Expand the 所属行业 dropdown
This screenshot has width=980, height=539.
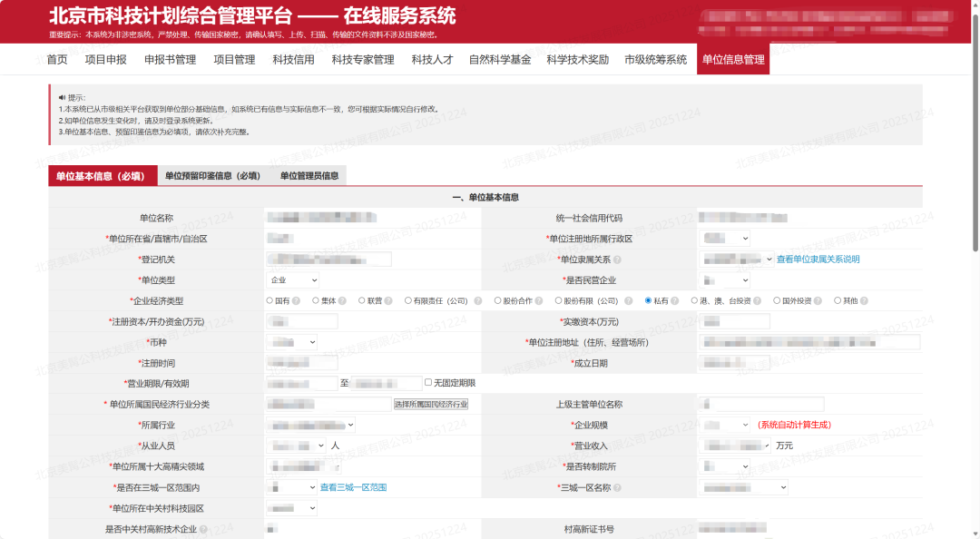click(x=310, y=426)
